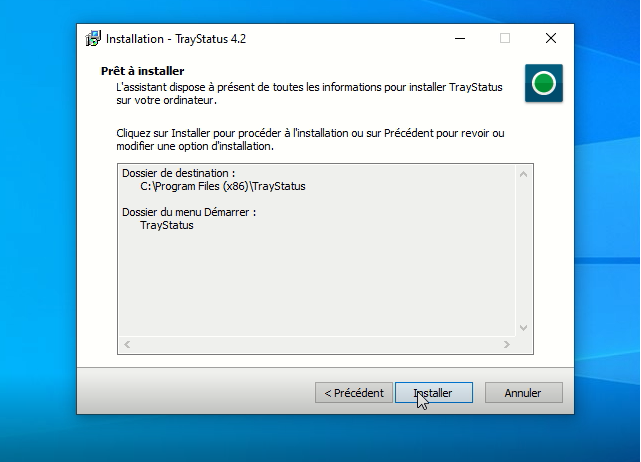Close the TrayStatus installer window

pyautogui.click(x=551, y=38)
